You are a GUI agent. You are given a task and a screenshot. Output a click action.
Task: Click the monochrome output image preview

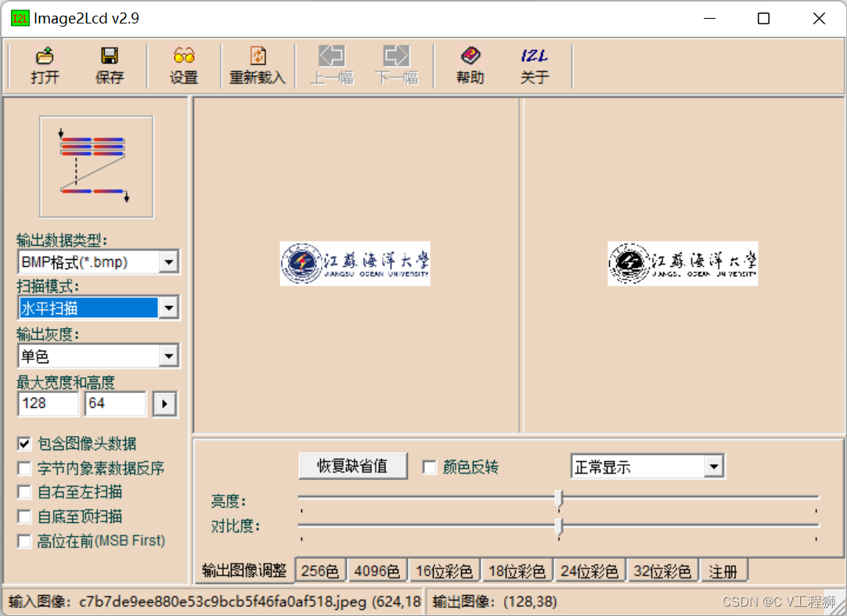pos(683,263)
